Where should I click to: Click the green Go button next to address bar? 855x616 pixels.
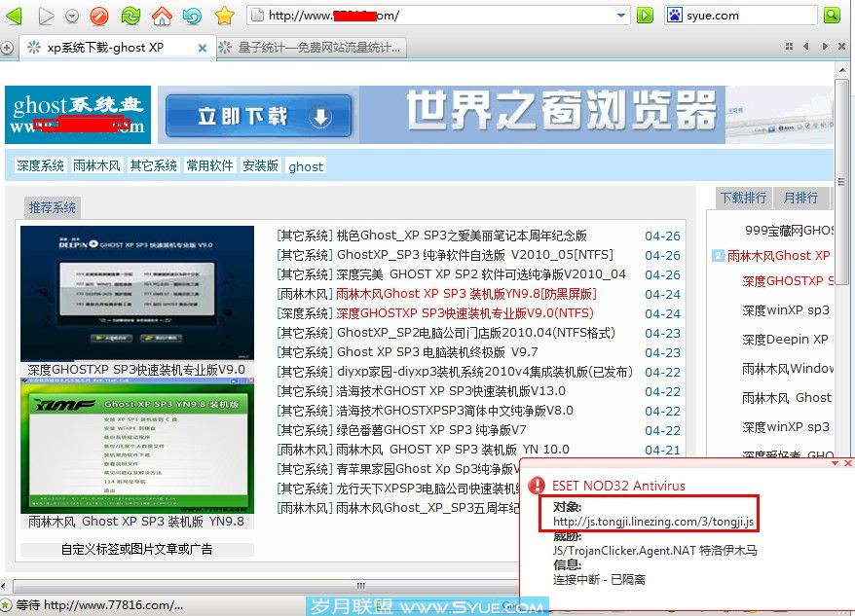645,16
